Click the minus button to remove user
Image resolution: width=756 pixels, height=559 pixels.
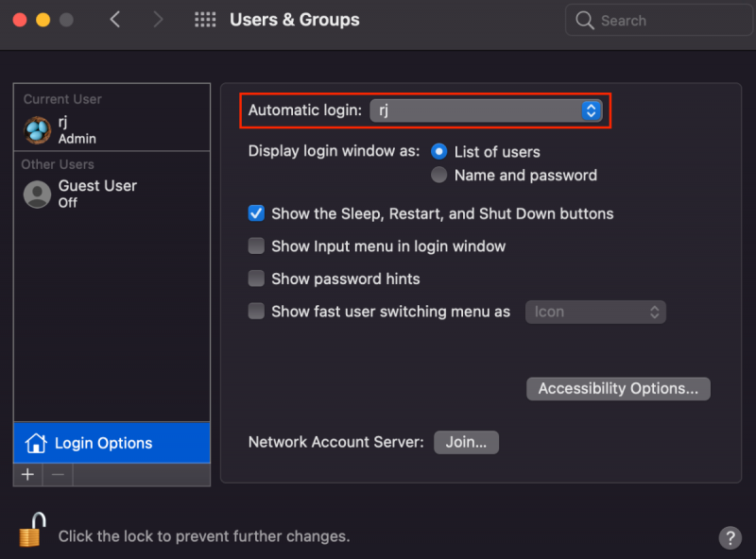pos(58,475)
